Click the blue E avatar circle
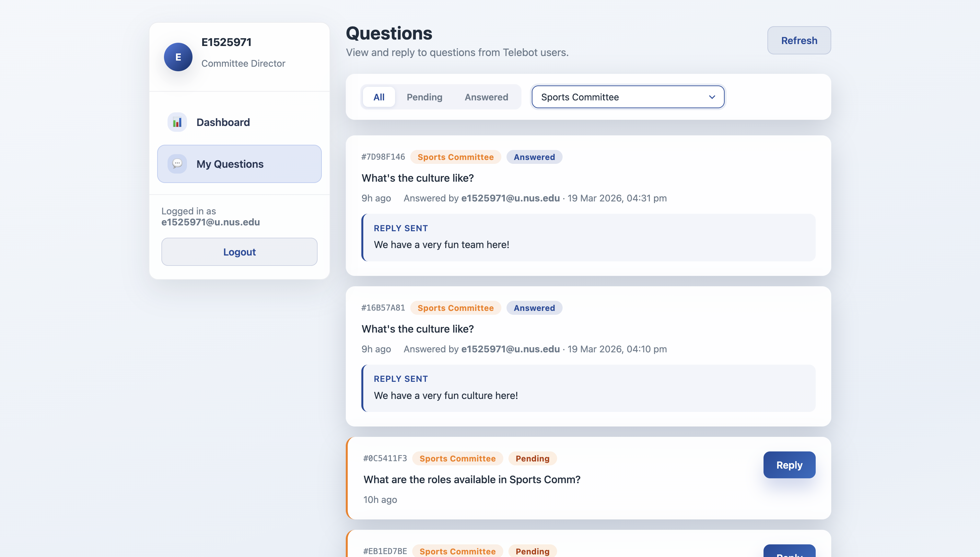This screenshot has width=980, height=557. coord(178,57)
